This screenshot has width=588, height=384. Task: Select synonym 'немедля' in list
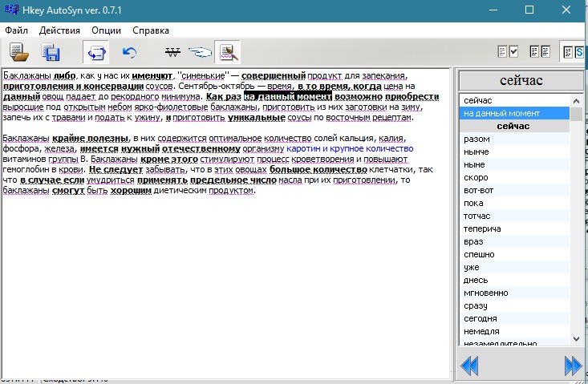click(514, 331)
